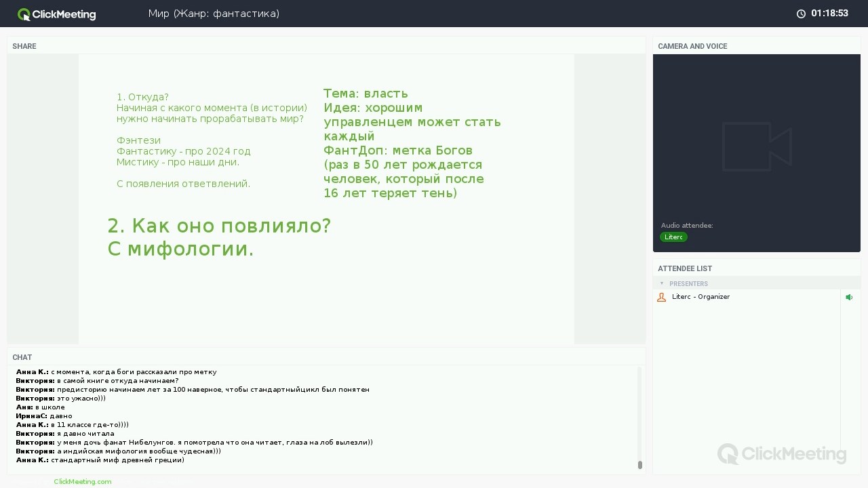Click the clock icon beside the timer
Screen dimensions: 868x488
point(801,14)
